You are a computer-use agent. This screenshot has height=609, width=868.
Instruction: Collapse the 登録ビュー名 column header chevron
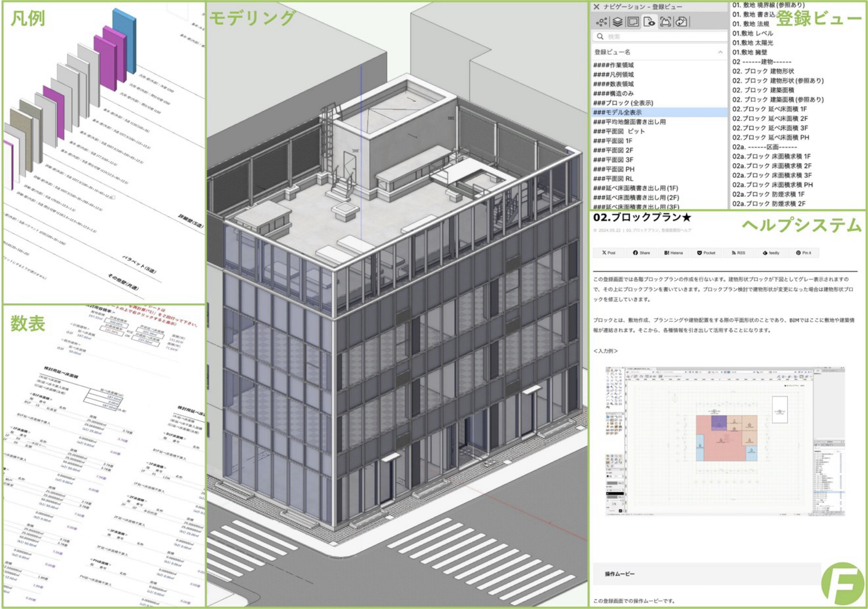[720, 52]
